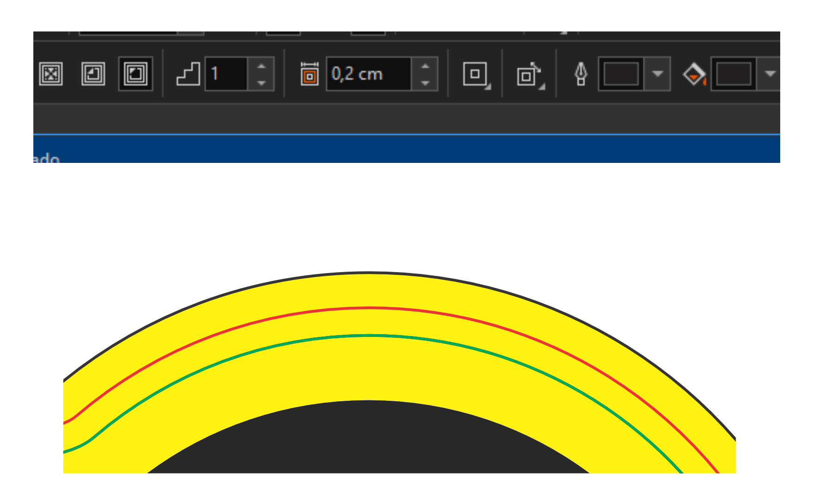Expand the outline color dropdown arrow
This screenshot has height=504, width=814.
click(657, 74)
